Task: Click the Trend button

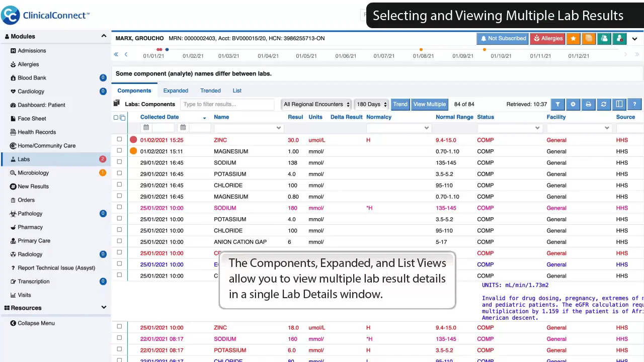Action: 400,104
